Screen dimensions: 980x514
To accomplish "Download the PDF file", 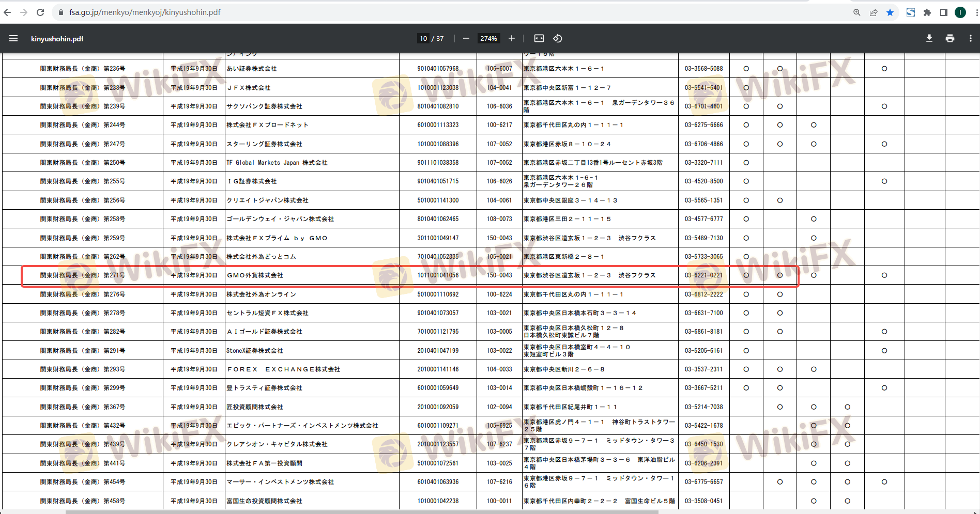I will point(929,38).
